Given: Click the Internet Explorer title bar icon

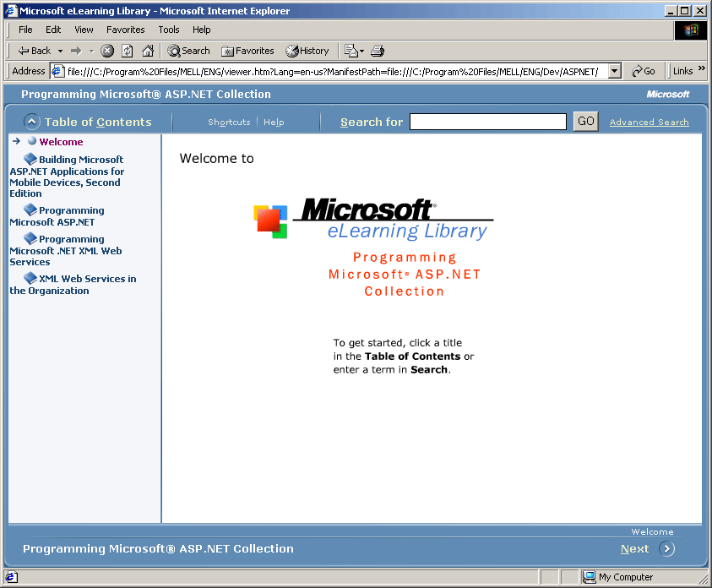Looking at the screenshot, I should [11, 10].
